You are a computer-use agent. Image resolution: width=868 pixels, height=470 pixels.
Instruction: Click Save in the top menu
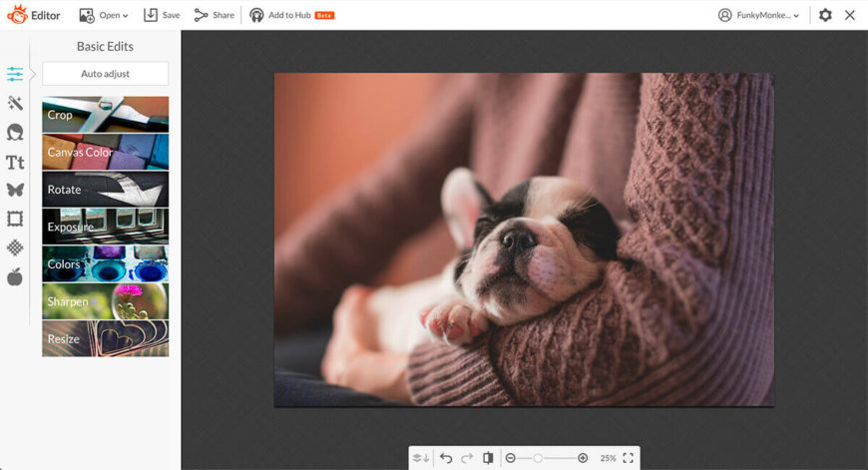point(162,15)
